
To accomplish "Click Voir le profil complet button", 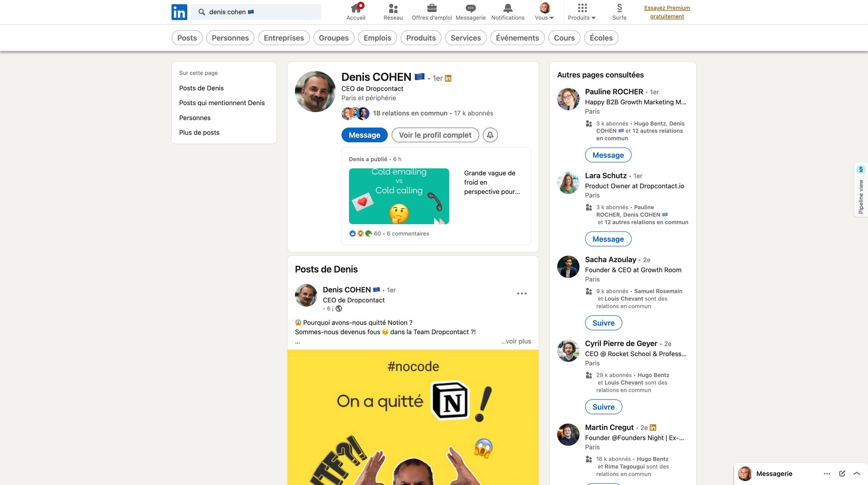I will click(x=435, y=135).
